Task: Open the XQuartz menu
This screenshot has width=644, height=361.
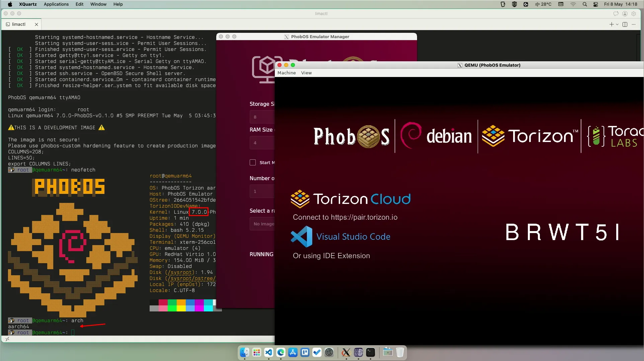Action: click(28, 4)
